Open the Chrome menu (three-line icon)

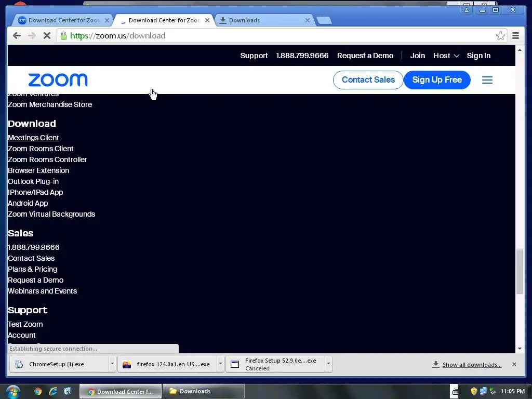[x=515, y=36]
